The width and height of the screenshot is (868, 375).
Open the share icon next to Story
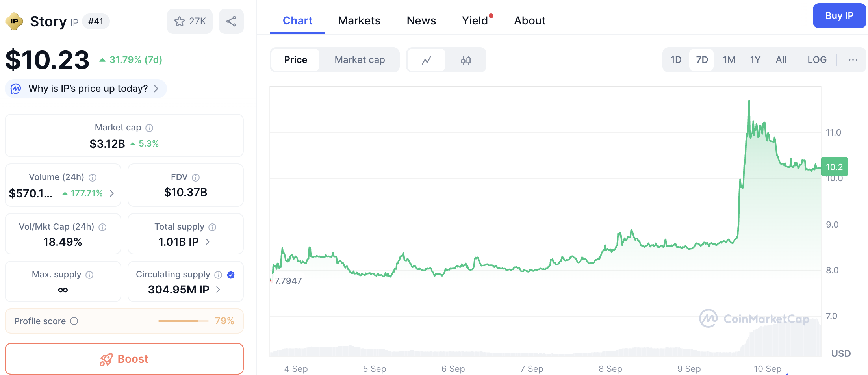pos(231,21)
